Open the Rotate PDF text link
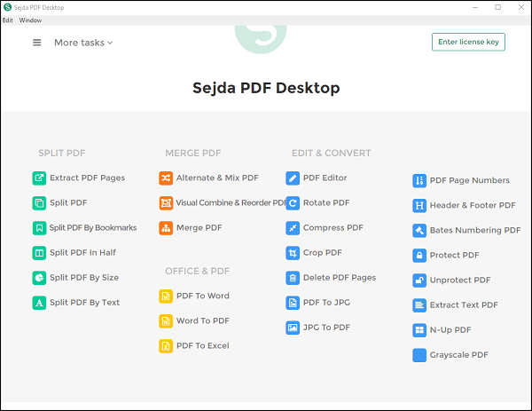Viewport: 532px width, 411px height. click(326, 202)
